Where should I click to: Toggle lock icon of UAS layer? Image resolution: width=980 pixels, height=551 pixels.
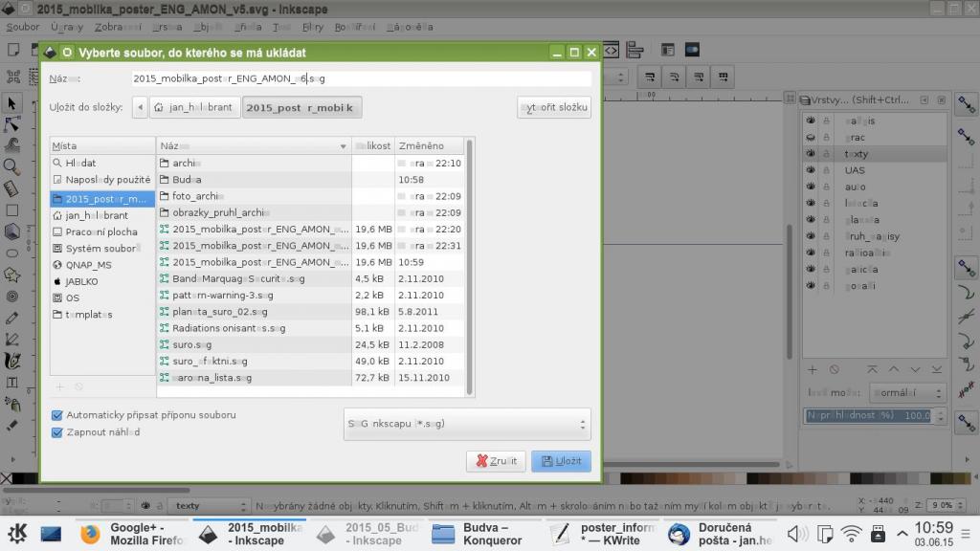click(x=826, y=170)
